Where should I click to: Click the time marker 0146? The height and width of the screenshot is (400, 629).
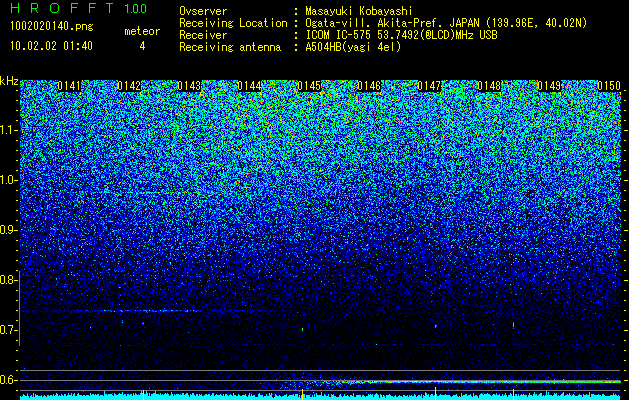click(369, 86)
